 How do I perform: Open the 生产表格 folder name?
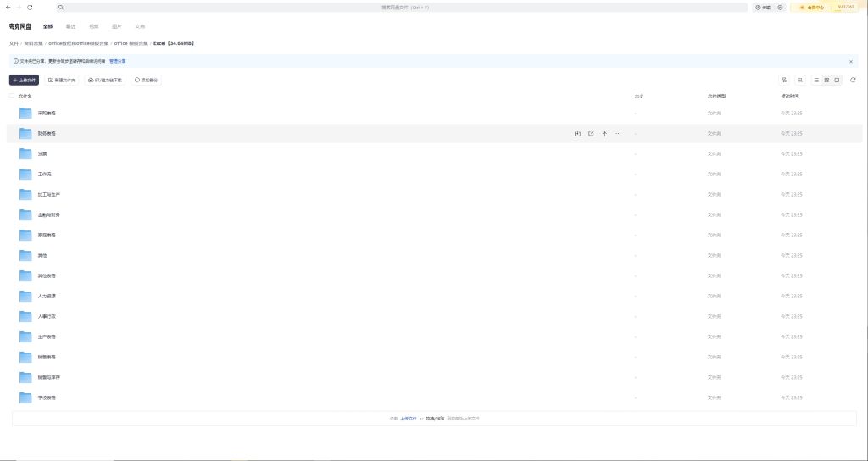click(x=47, y=336)
